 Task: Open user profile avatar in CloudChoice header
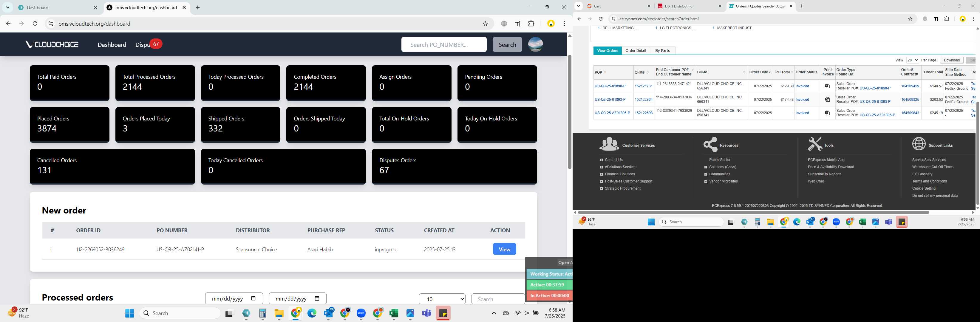pyautogui.click(x=535, y=44)
